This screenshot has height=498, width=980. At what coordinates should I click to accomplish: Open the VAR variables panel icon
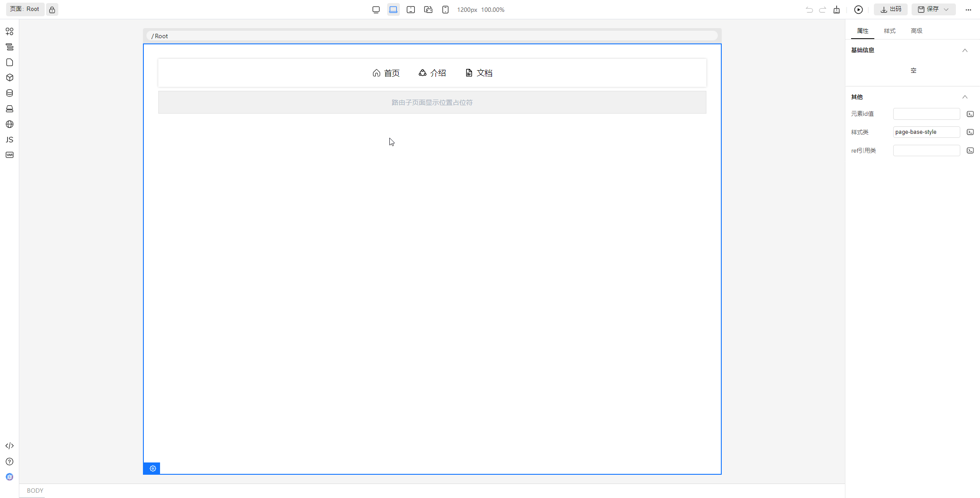point(10,155)
